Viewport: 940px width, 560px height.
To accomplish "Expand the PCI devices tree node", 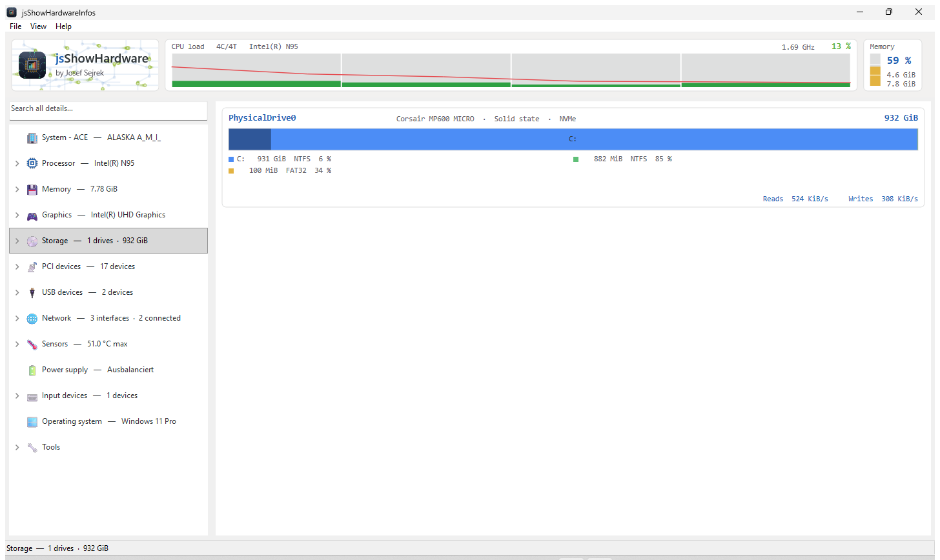I will click(17, 266).
